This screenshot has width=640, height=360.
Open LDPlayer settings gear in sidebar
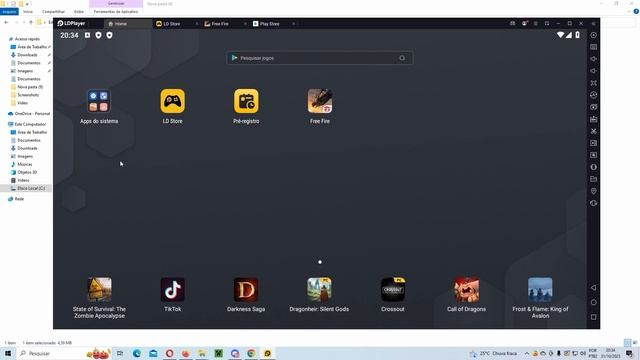(x=593, y=35)
